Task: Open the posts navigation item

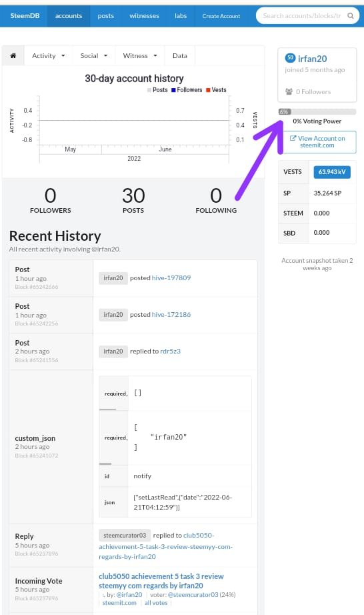Action: point(106,16)
